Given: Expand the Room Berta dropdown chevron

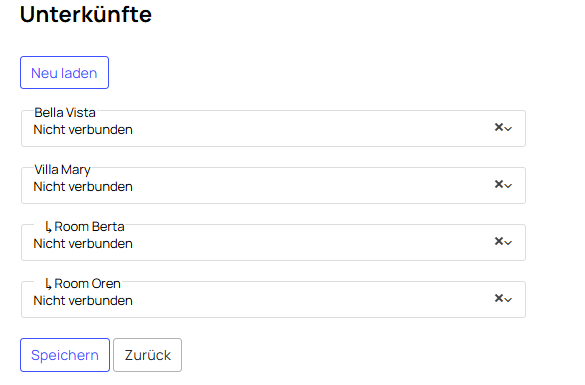Looking at the screenshot, I should (x=508, y=243).
